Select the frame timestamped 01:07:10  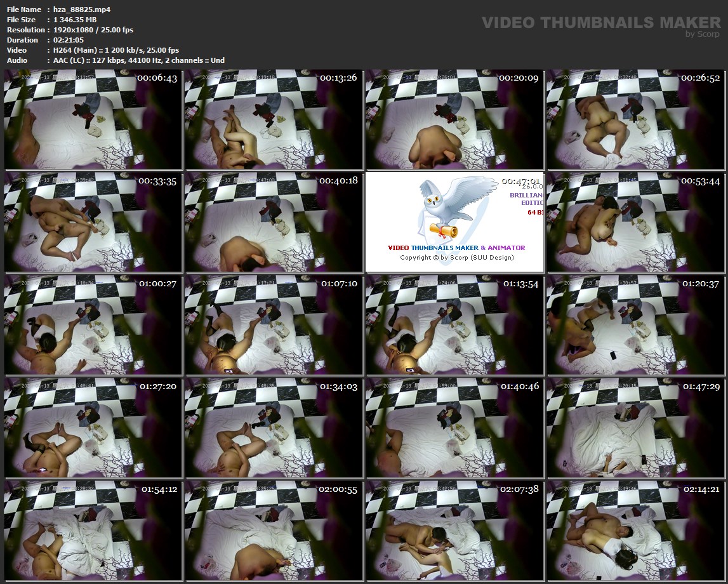[274, 325]
